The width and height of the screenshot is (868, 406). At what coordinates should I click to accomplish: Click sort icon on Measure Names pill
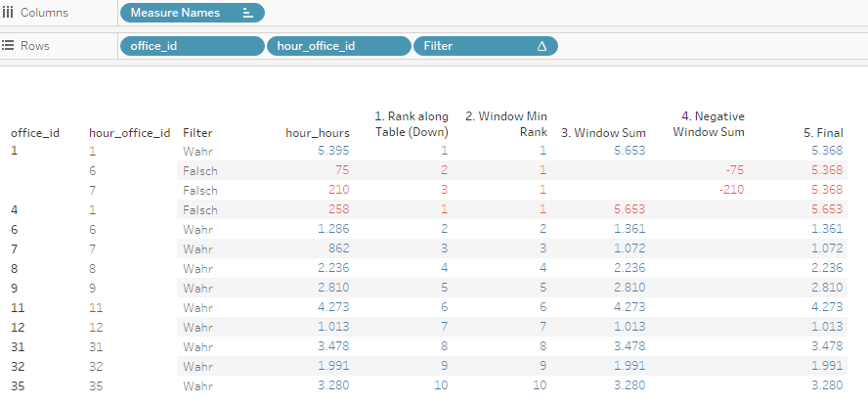click(x=247, y=13)
